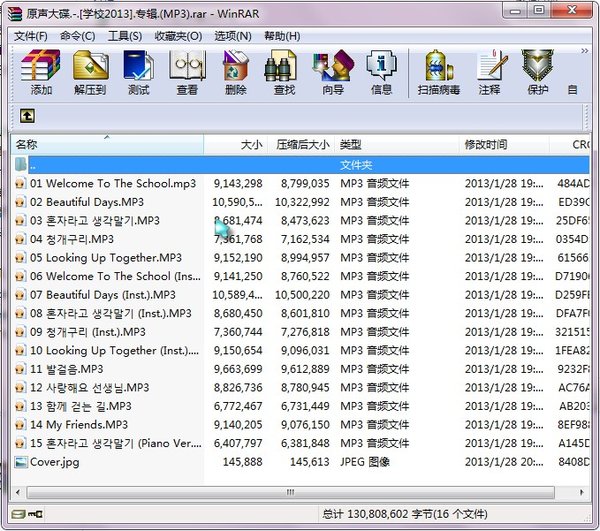Open the 查看 (View) toolbar icon
This screenshot has height=531, width=600.
tap(187, 72)
